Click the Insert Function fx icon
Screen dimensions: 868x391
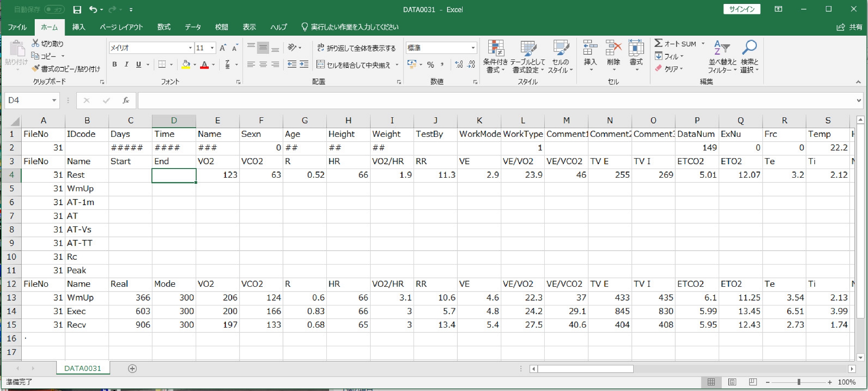[x=126, y=100]
